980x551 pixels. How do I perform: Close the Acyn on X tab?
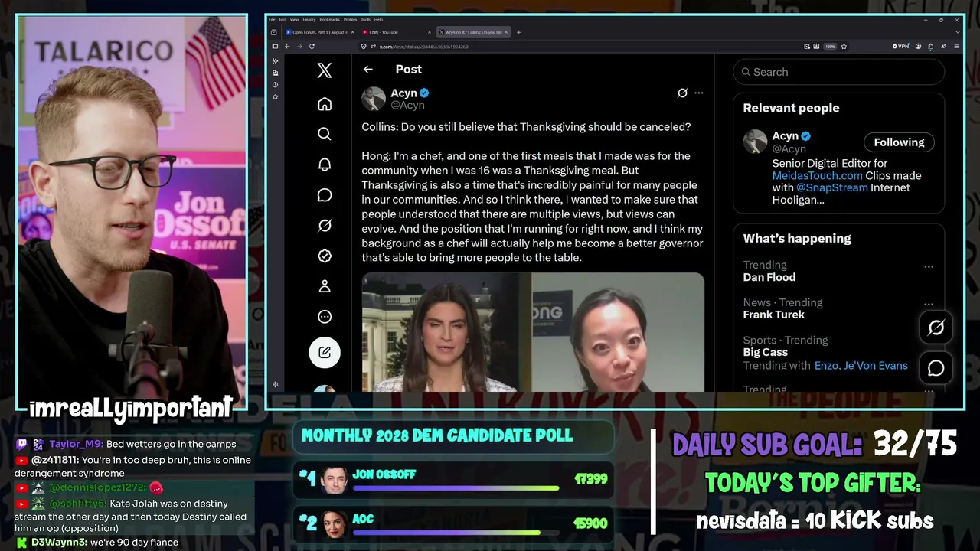pos(507,32)
